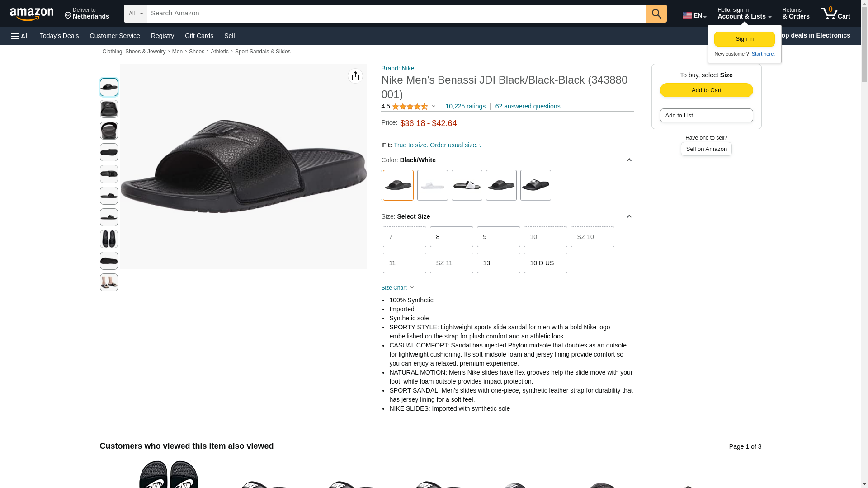This screenshot has height=488, width=868.
Task: Go to Gift Cards
Action: (199, 36)
